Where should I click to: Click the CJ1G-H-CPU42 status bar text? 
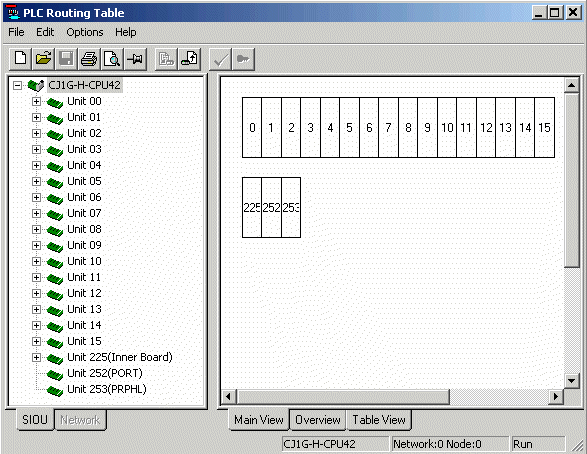319,444
